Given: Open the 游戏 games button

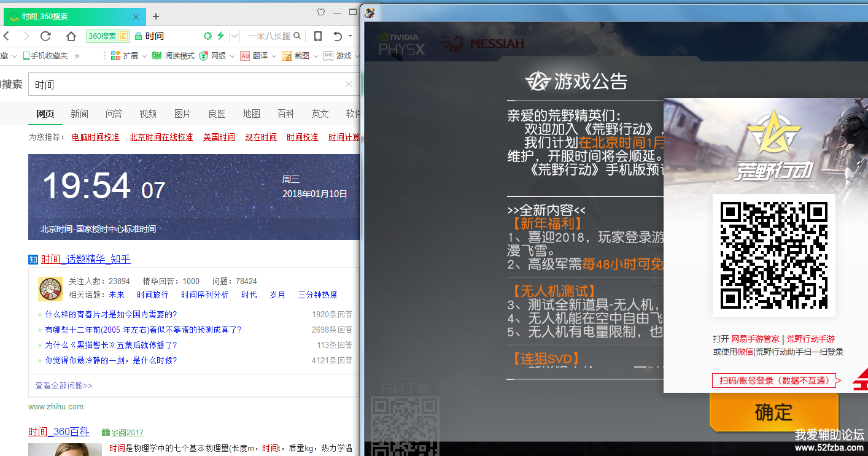Looking at the screenshot, I should 338,56.
